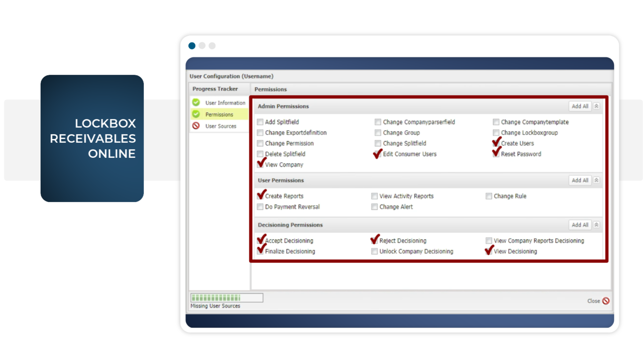Enable Do Payment Reversal permission
This screenshot has height=362, width=644.
tap(260, 207)
